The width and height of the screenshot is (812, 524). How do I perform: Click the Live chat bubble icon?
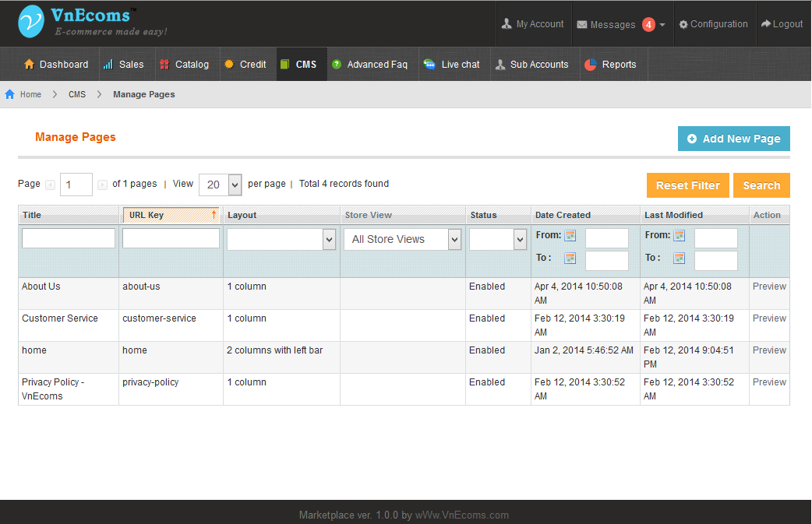(x=429, y=64)
